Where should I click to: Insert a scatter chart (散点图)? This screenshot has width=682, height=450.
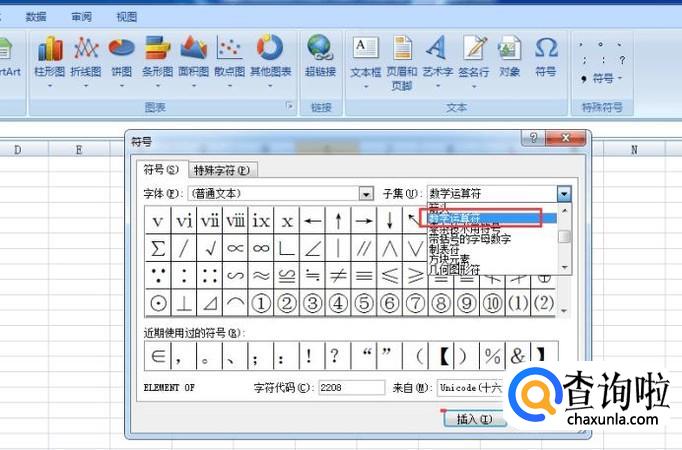click(x=229, y=60)
